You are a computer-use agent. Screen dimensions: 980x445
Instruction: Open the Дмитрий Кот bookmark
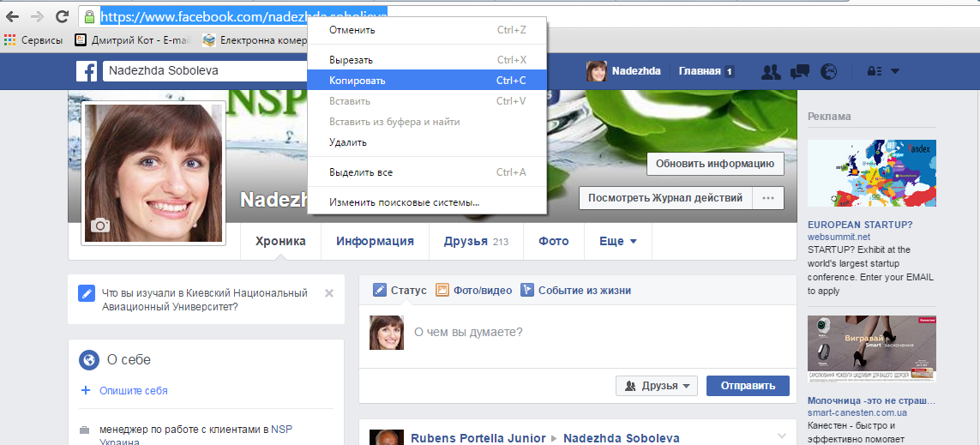(x=132, y=40)
